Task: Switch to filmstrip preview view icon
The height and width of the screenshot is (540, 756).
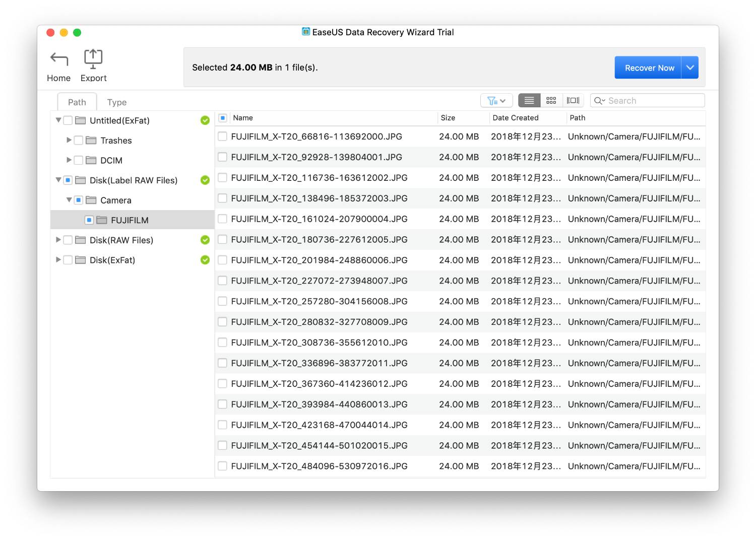Action: click(573, 101)
